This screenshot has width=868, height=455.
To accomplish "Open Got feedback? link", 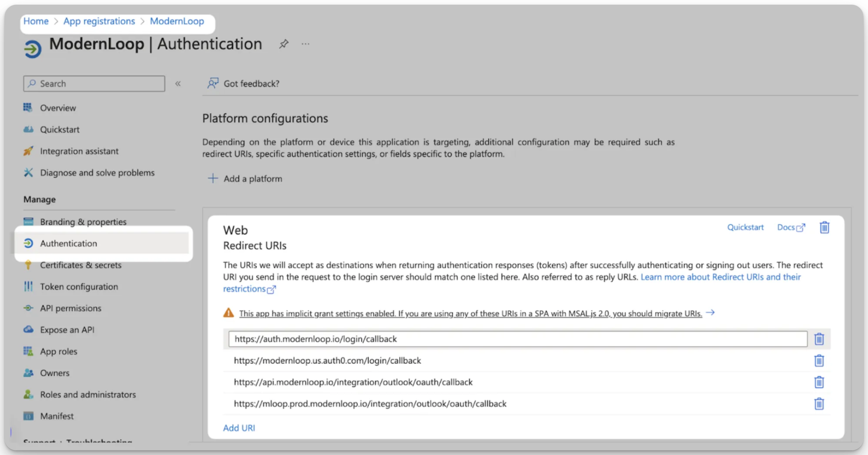I will point(251,84).
